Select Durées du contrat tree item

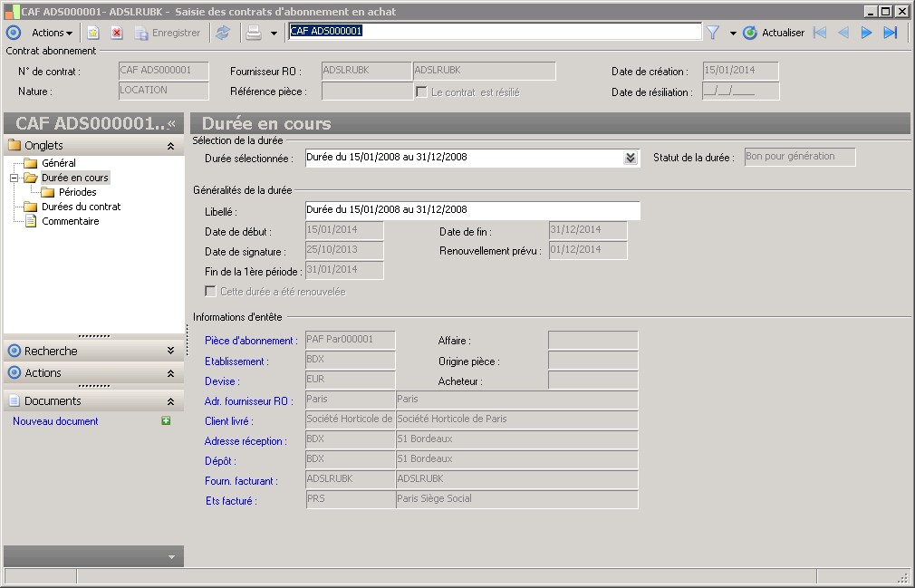click(81, 207)
